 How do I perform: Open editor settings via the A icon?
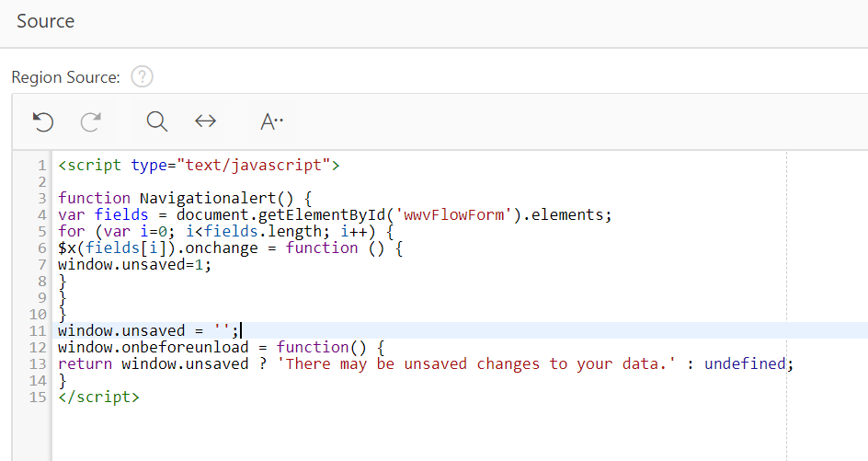pos(271,121)
